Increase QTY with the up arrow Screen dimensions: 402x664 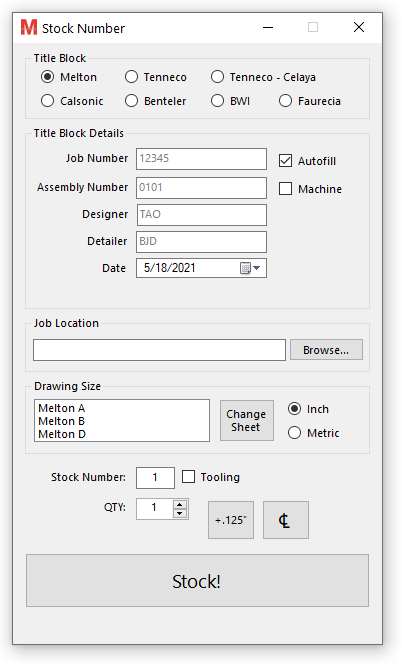point(180,504)
